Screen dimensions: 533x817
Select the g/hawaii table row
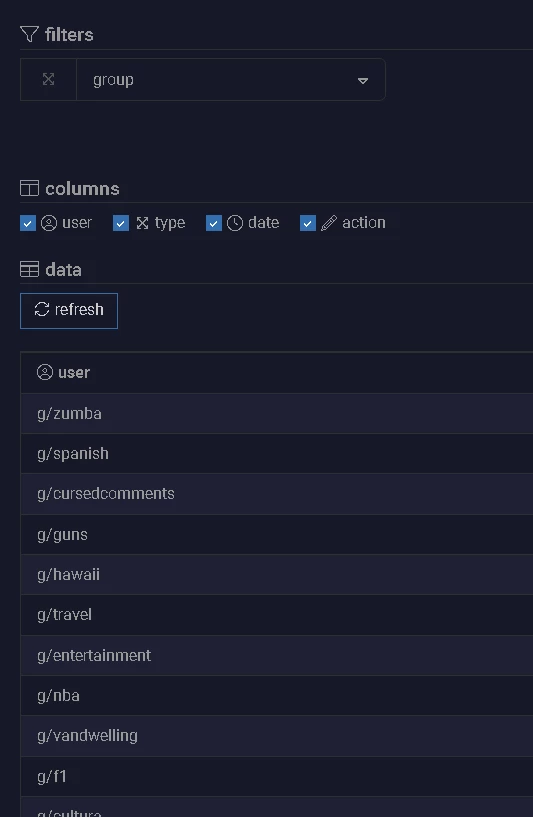point(277,575)
